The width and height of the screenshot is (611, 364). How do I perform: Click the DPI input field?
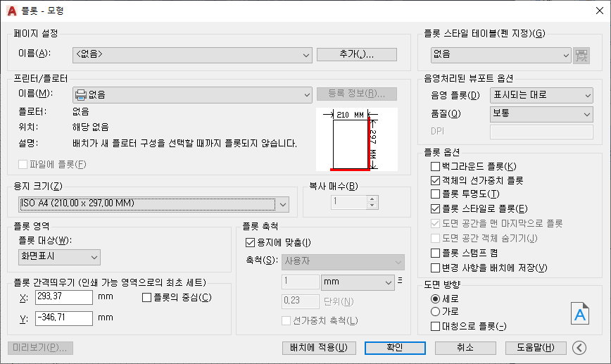tap(541, 132)
